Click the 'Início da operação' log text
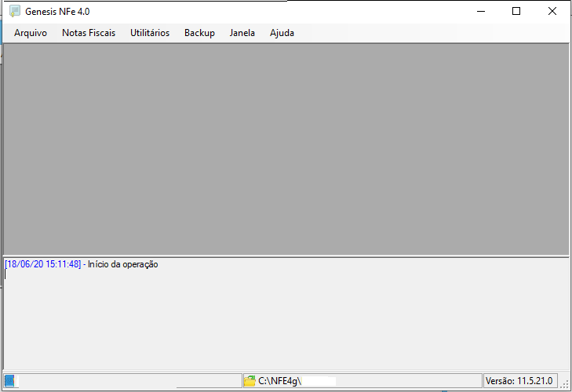Viewport: 572px width, 392px height. tap(123, 264)
